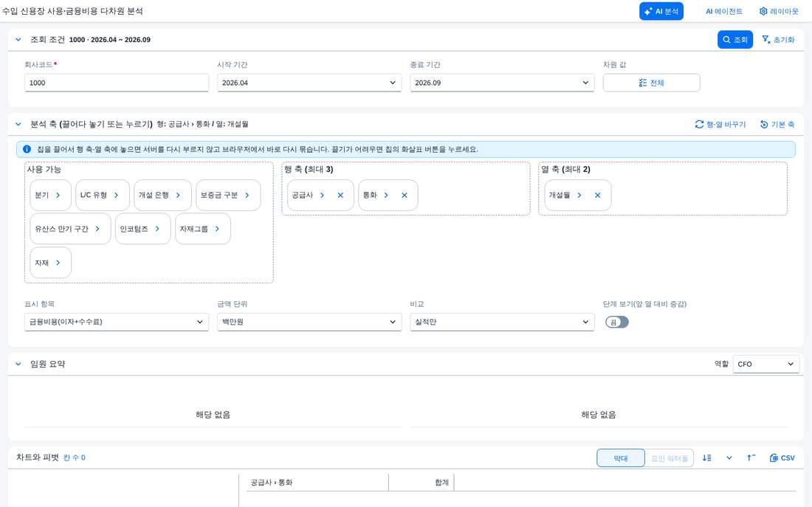Open the 표시 항목 dropdown

[117, 322]
